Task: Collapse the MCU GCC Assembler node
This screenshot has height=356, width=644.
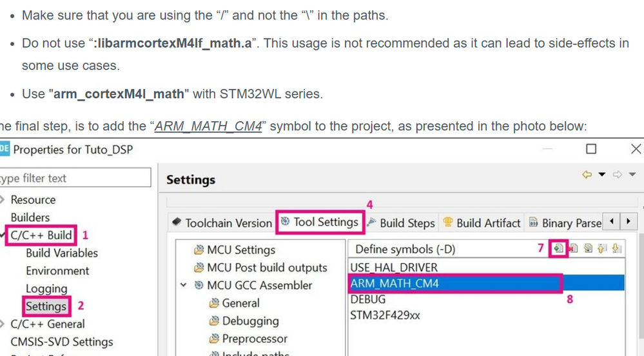Action: point(184,285)
